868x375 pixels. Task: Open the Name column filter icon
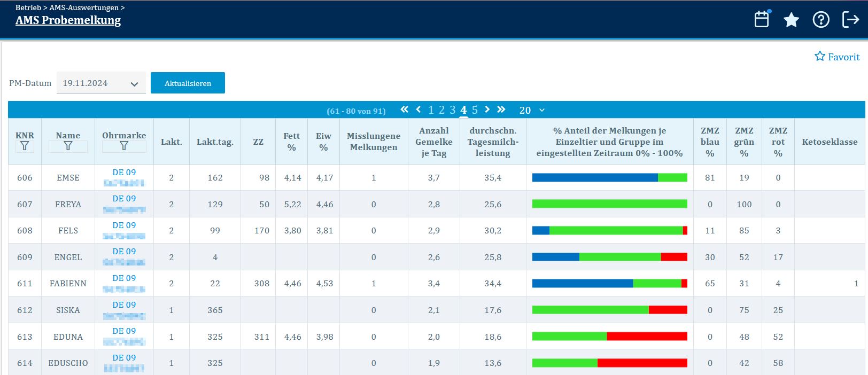[68, 146]
